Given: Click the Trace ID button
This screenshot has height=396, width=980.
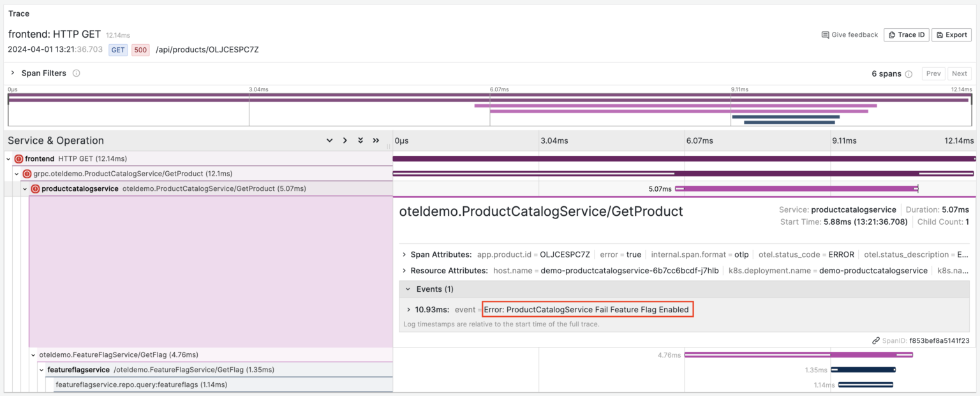Looking at the screenshot, I should point(906,35).
